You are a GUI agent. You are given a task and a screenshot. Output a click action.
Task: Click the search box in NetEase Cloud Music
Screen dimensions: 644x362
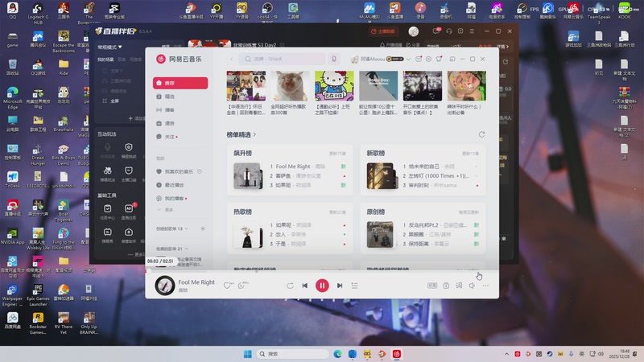click(282, 59)
